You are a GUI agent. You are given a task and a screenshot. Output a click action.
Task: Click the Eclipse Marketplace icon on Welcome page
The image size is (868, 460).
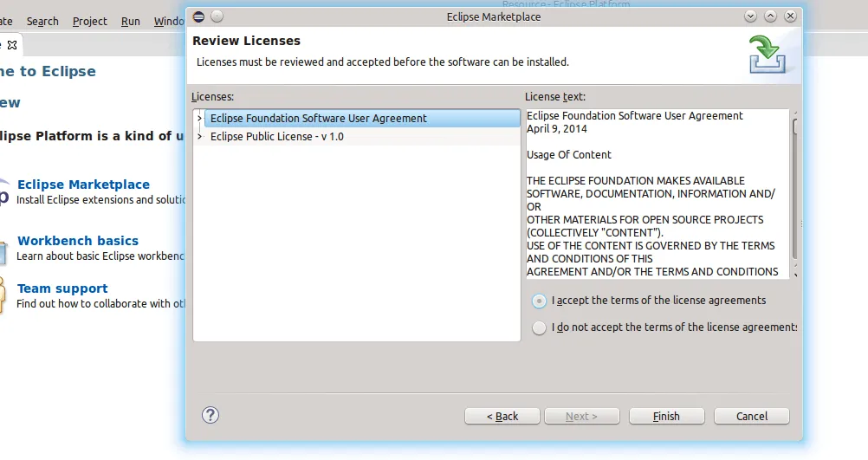(3, 191)
